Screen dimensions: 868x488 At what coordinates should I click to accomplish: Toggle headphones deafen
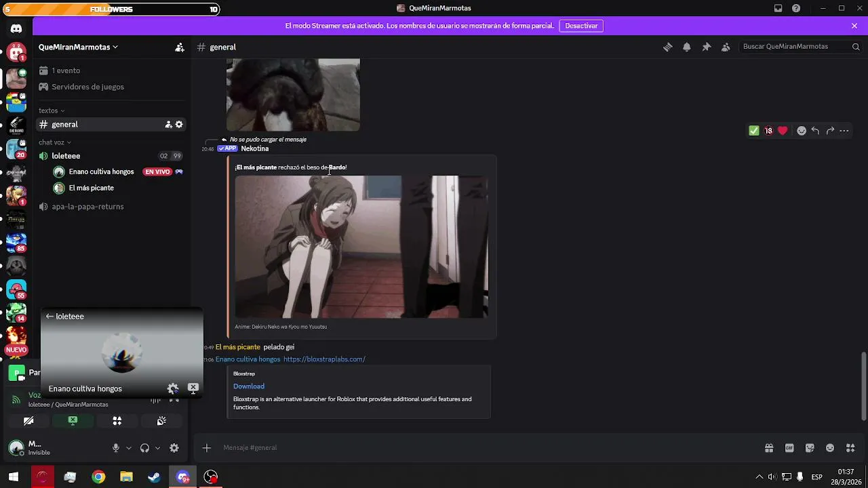coord(144,448)
